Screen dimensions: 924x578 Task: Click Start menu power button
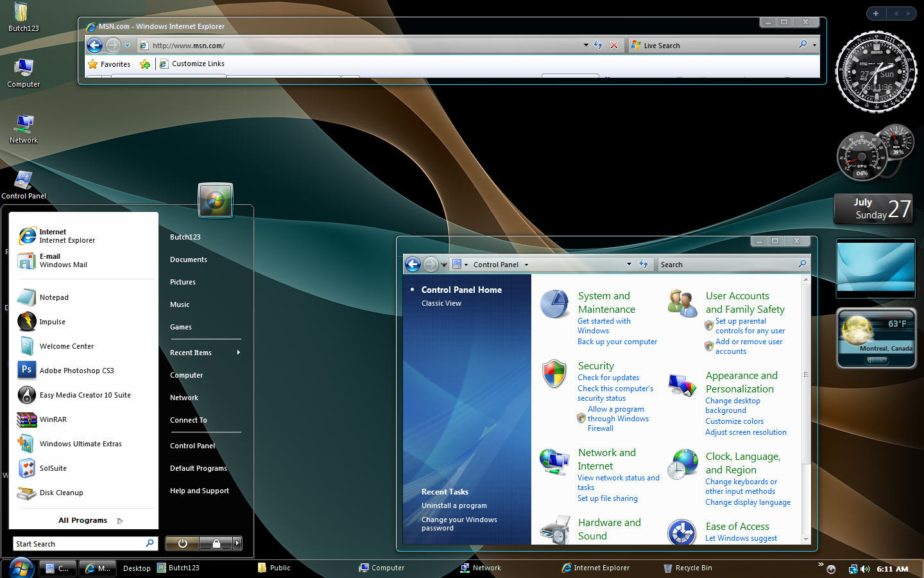pyautogui.click(x=182, y=543)
